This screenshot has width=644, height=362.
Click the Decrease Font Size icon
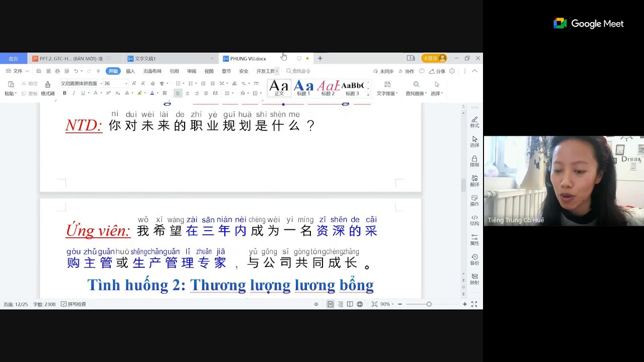pyautogui.click(x=143, y=83)
